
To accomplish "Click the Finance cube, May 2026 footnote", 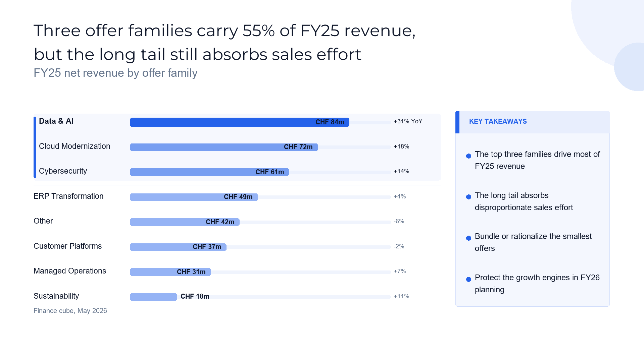I will click(70, 311).
